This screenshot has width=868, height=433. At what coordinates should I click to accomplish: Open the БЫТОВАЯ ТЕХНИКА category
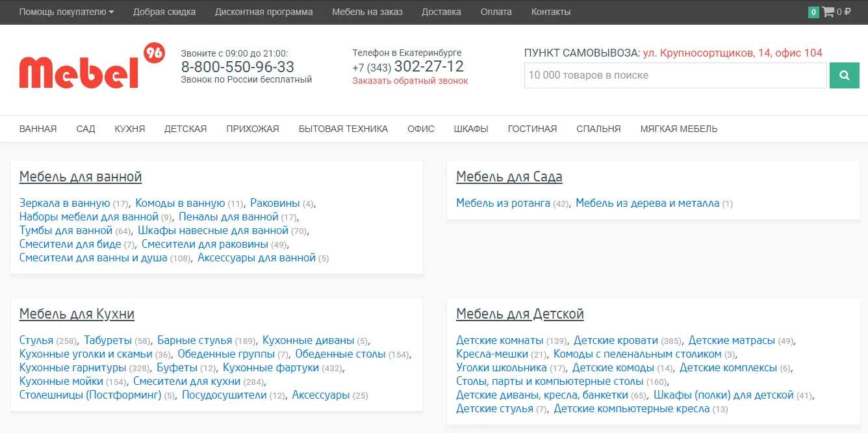point(343,129)
